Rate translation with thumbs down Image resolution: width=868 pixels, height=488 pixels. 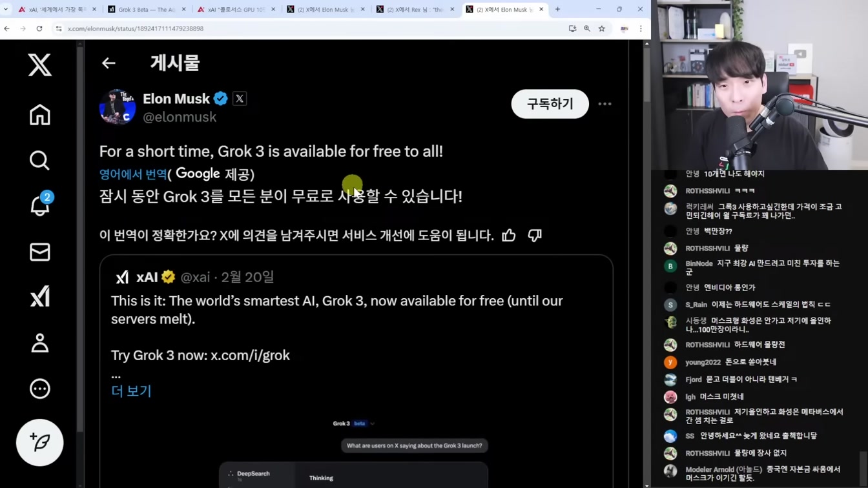[x=535, y=235]
